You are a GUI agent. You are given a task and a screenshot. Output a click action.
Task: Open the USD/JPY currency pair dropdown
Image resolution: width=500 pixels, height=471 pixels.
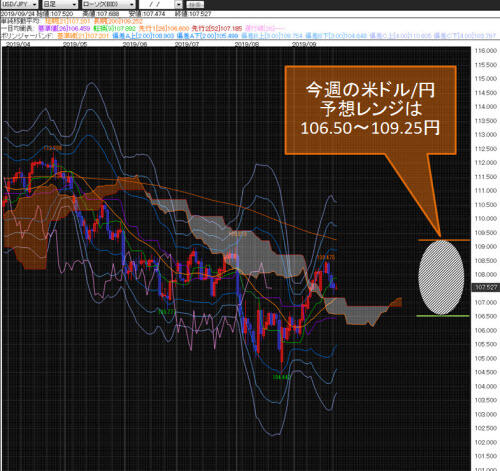(x=19, y=4)
